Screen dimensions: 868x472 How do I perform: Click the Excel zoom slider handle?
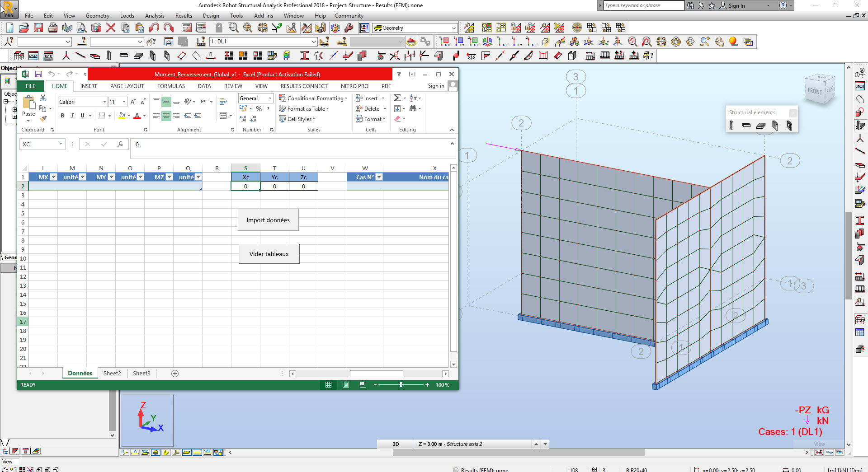[401, 385]
